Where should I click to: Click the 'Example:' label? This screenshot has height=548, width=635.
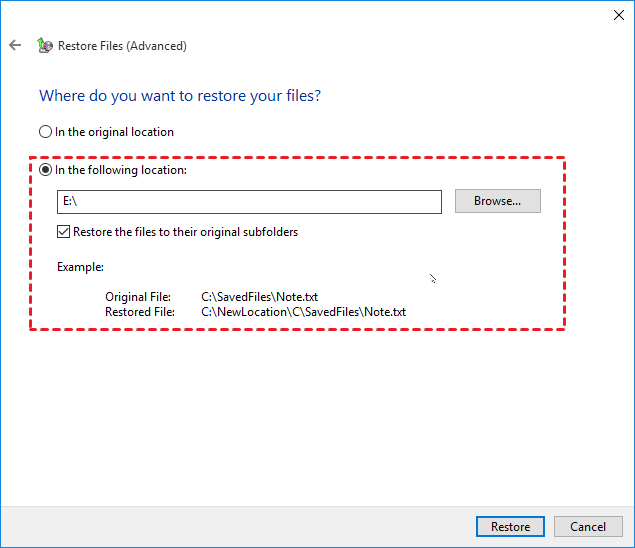(x=80, y=267)
